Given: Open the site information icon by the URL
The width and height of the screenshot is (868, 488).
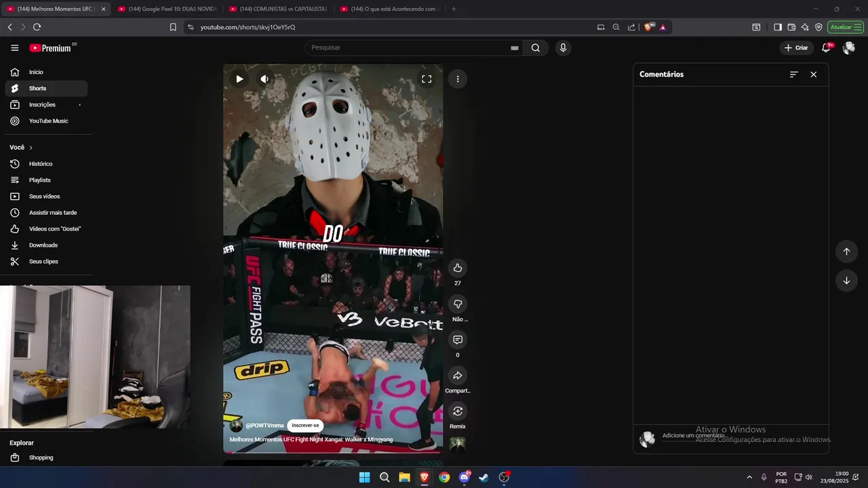Looking at the screenshot, I should 191,27.
